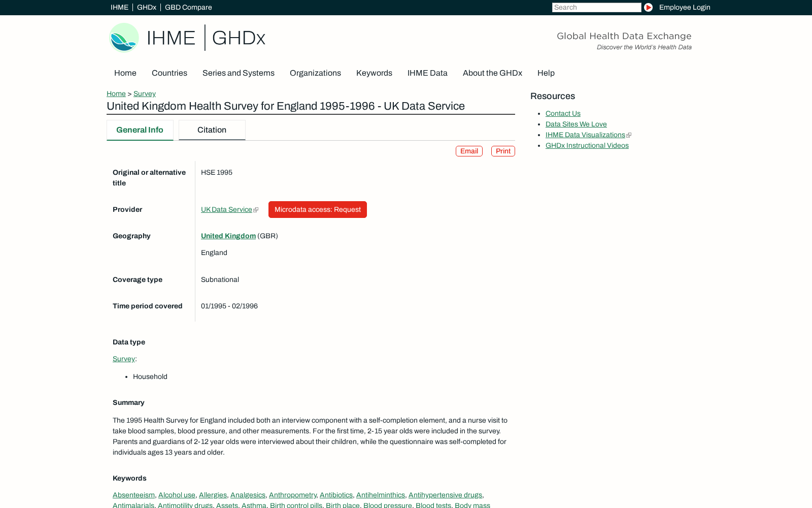Click the 'Household' list item

(150, 376)
